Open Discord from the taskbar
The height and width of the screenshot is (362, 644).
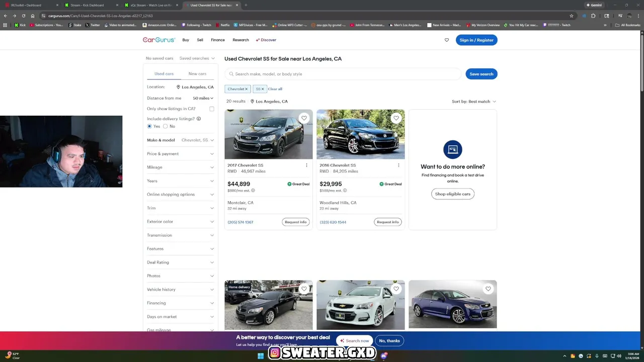(384, 356)
